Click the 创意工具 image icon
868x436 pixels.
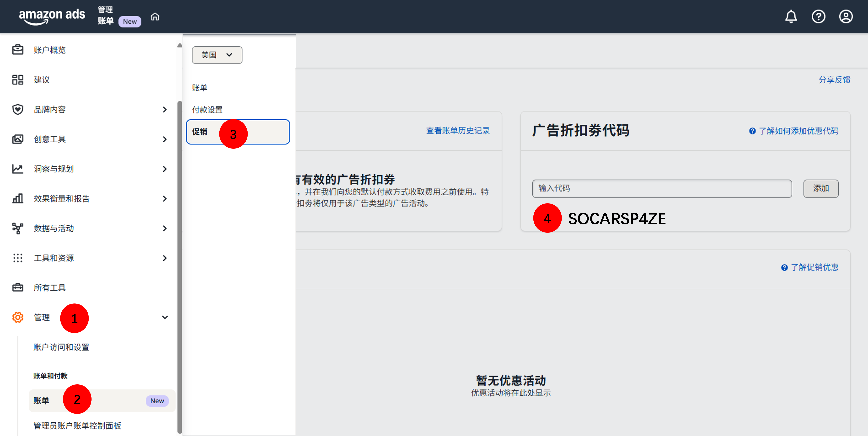18,139
